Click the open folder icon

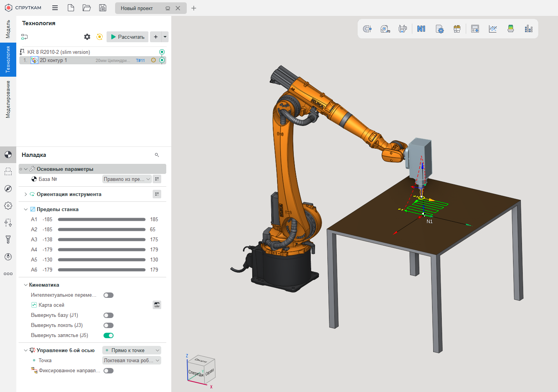[x=87, y=8]
